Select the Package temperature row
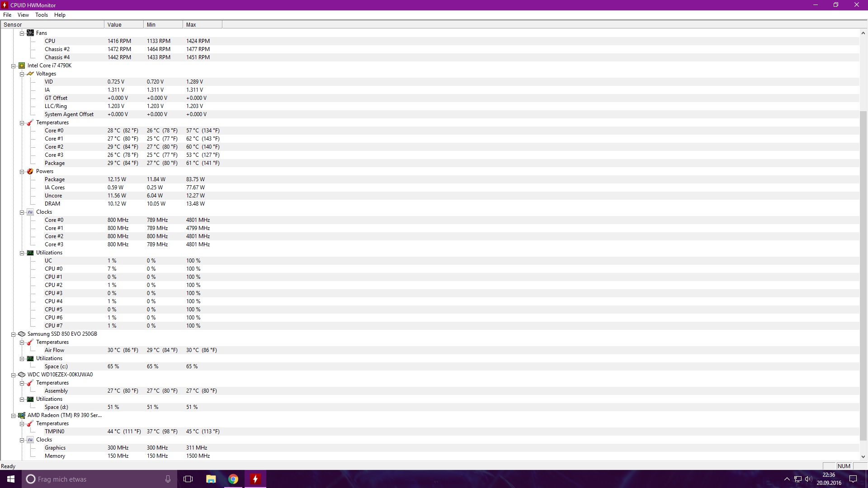The height and width of the screenshot is (488, 868). 55,163
